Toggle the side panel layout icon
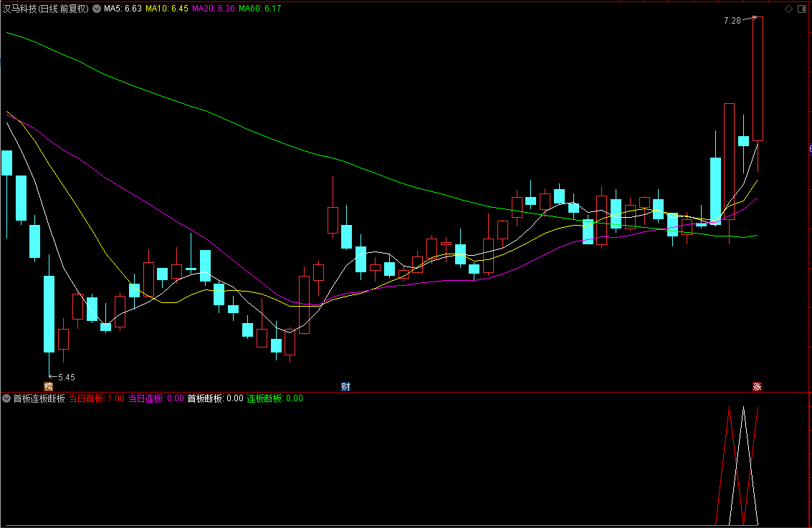 (x=802, y=9)
